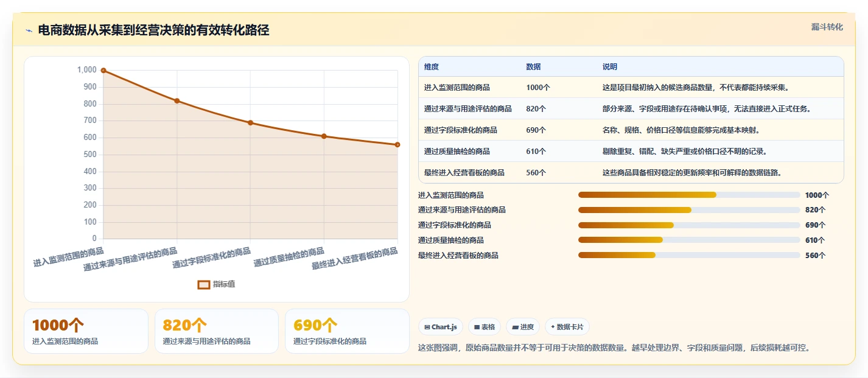Click the icon inside the Chart.js chip
The height and width of the screenshot is (378, 868).
427,327
